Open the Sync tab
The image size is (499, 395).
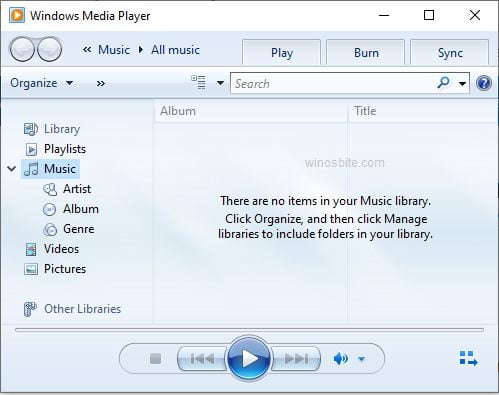click(450, 52)
